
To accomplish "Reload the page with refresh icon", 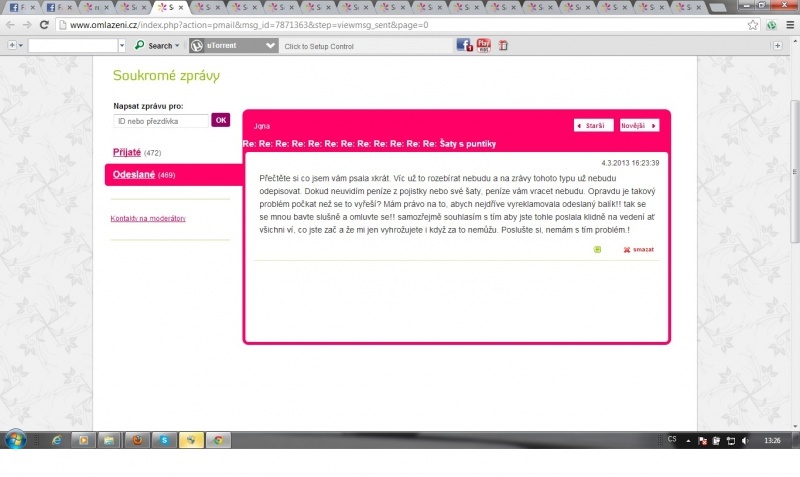I will click(x=44, y=25).
